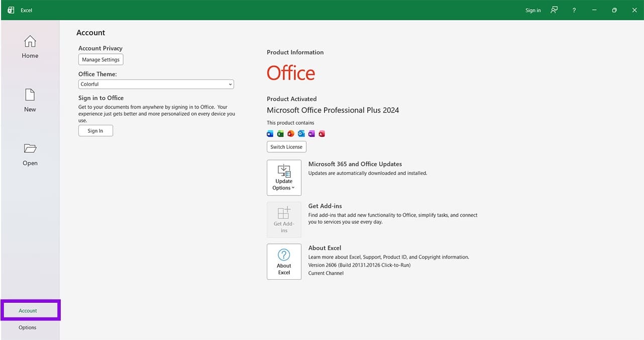Open the About Excel button
Screen dimensions: 644x340
pyautogui.click(x=284, y=262)
